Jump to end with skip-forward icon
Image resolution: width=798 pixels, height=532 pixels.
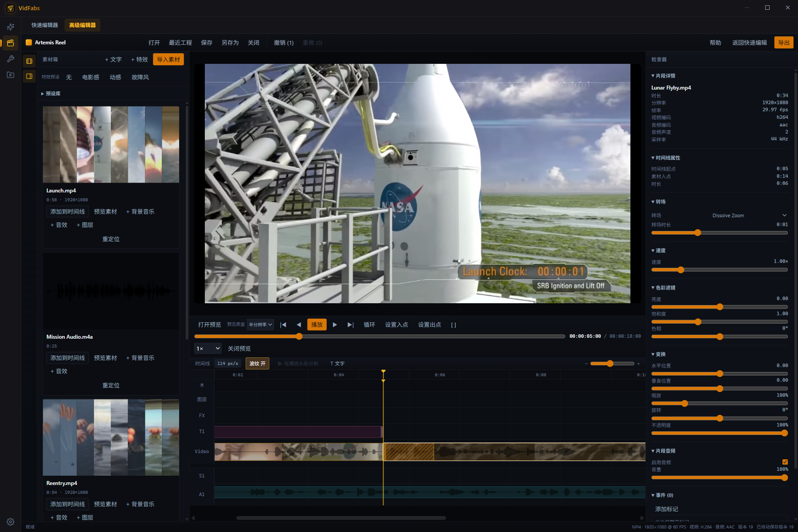click(350, 325)
